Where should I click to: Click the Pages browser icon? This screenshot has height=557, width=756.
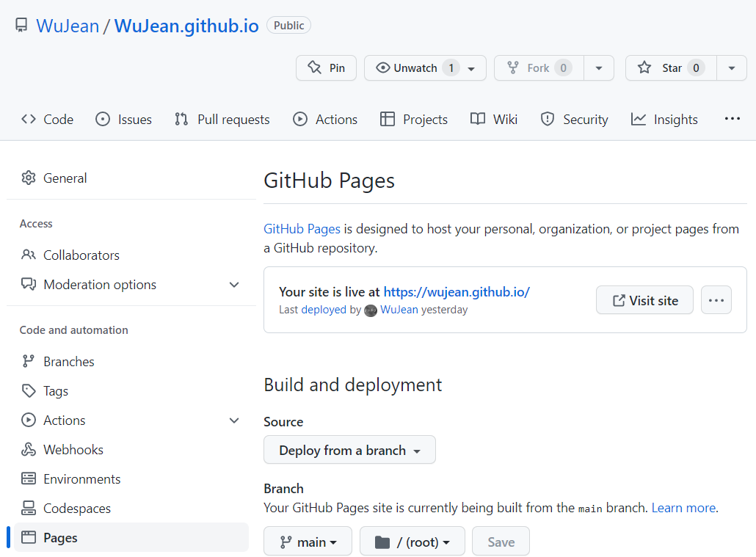tap(29, 537)
